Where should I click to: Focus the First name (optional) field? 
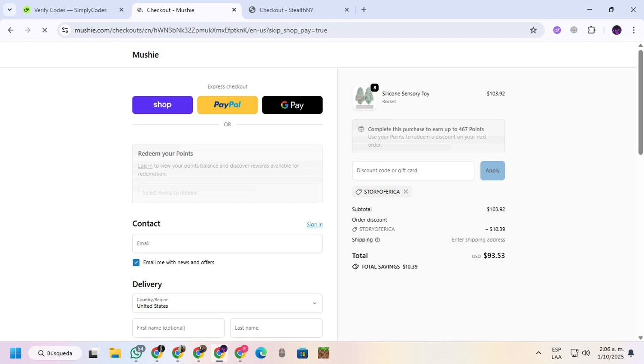(x=178, y=328)
